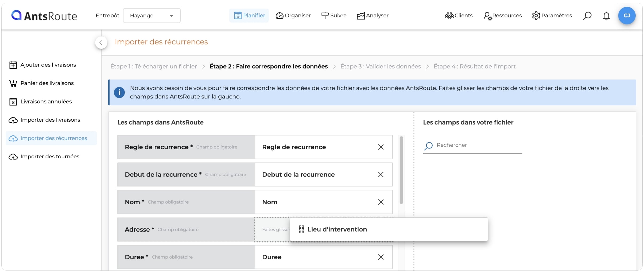The image size is (644, 272).
Task: Remove the Regle de recurrence mapping
Action: click(381, 147)
